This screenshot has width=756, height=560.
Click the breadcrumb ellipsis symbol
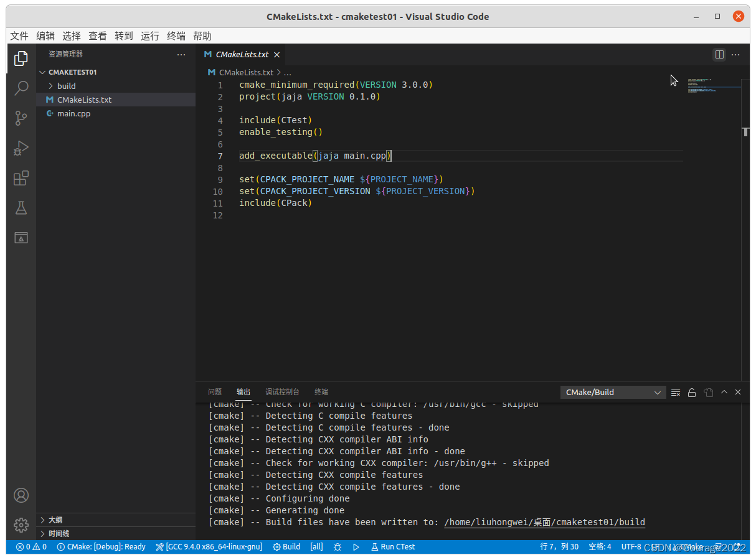click(x=288, y=73)
